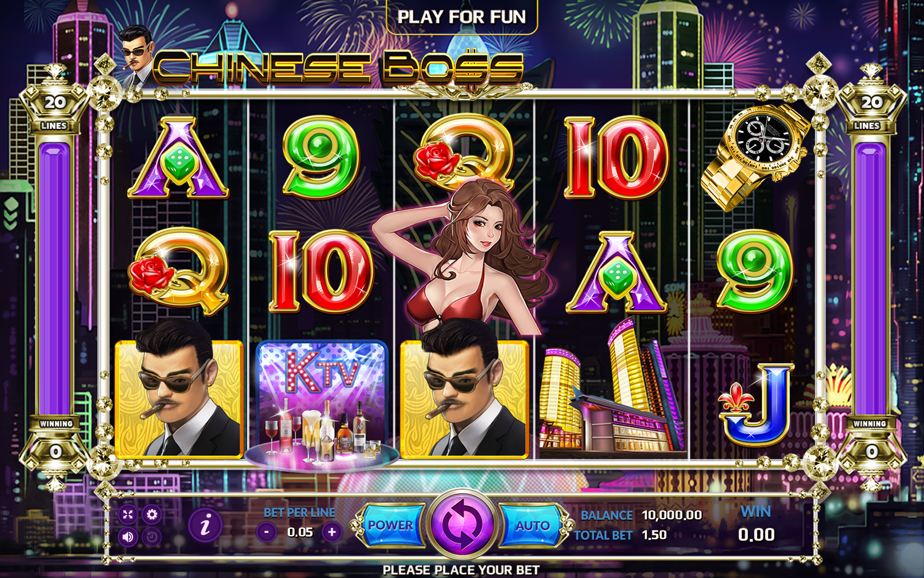Click the POWER button
Screen dimensions: 924x578
point(391,525)
